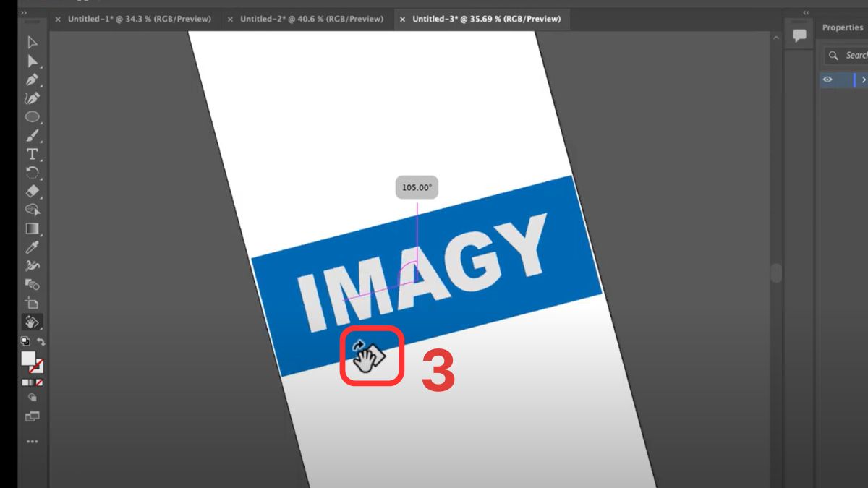Select the Shape Builder tool

(x=32, y=210)
